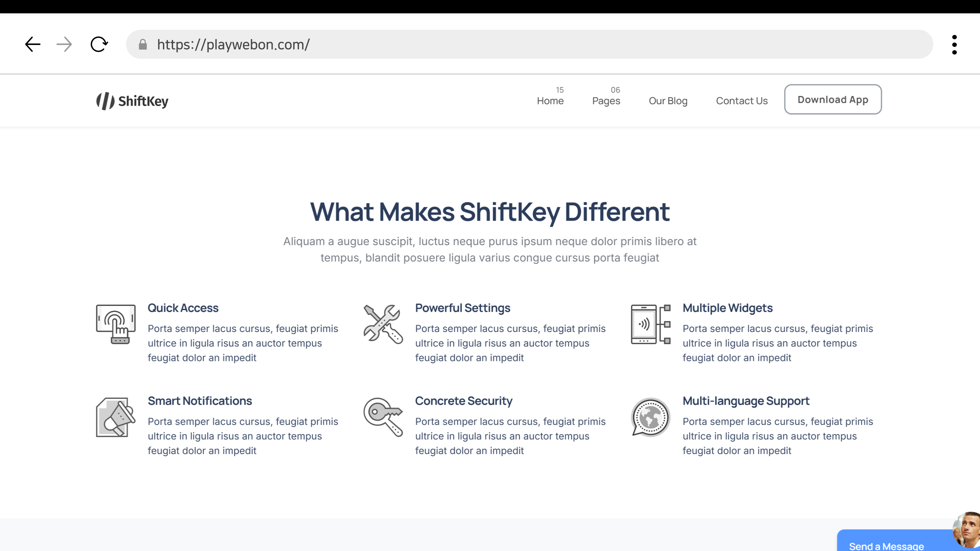Click the Multiple Widgets phone icon
Image resolution: width=980 pixels, height=551 pixels.
tap(651, 324)
